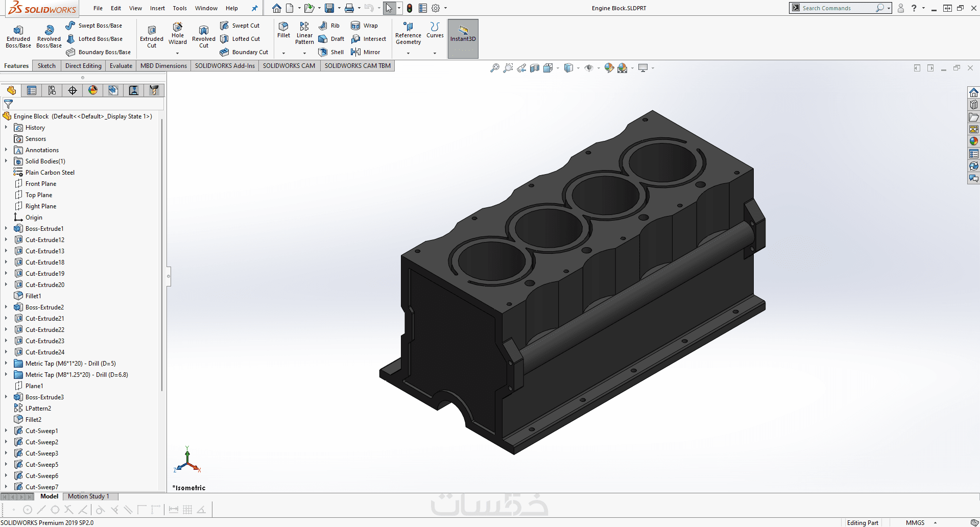Select the Rib tool
Image resolution: width=980 pixels, height=527 pixels.
click(x=329, y=26)
